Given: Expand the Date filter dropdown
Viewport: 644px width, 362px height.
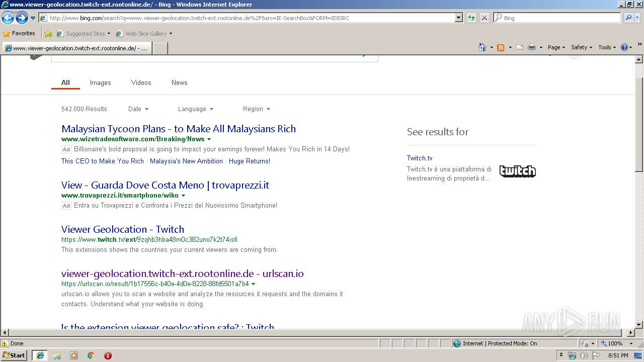Looking at the screenshot, I should point(138,109).
